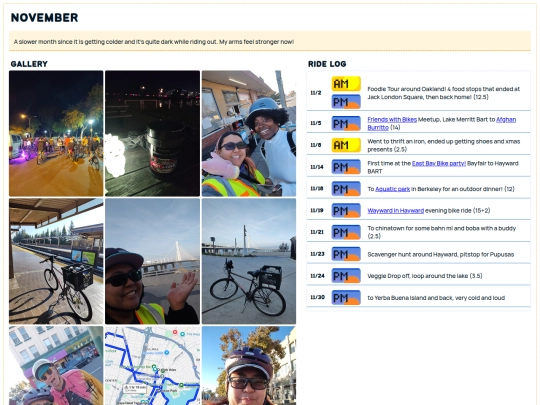The height and width of the screenshot is (405, 540).
Task: View the selfie of two women in helmets
Action: pyautogui.click(x=249, y=134)
